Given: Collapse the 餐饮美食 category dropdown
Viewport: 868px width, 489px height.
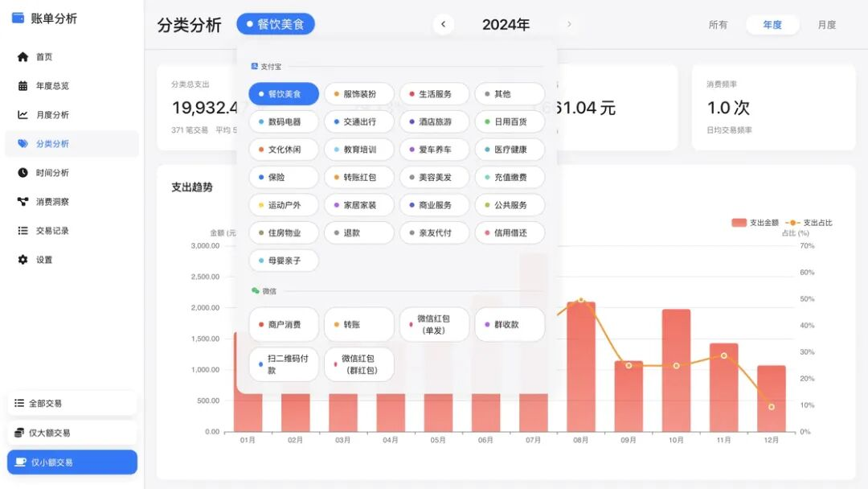Looking at the screenshot, I should click(x=276, y=24).
